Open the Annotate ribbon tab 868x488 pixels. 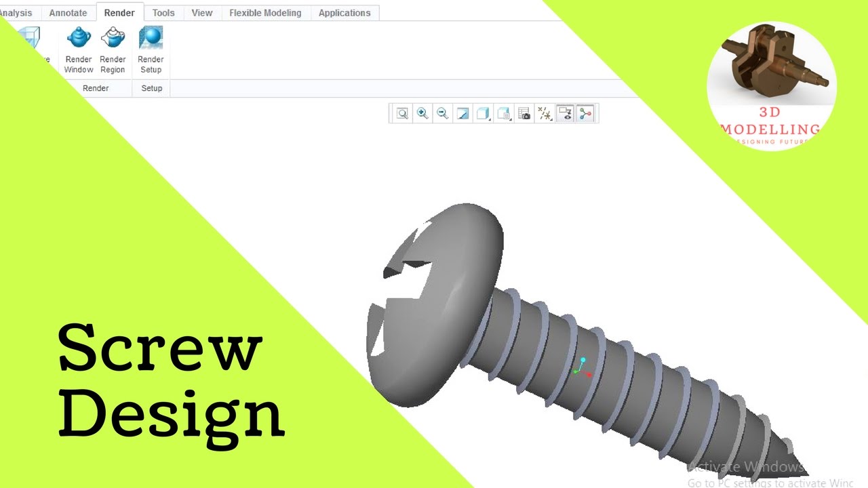coord(68,13)
